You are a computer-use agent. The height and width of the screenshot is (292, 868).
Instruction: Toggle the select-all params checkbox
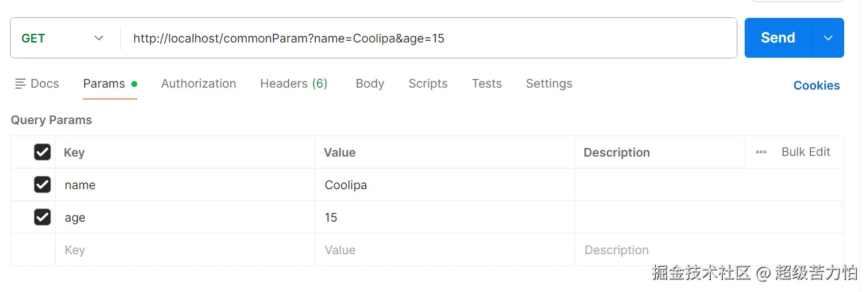[42, 152]
